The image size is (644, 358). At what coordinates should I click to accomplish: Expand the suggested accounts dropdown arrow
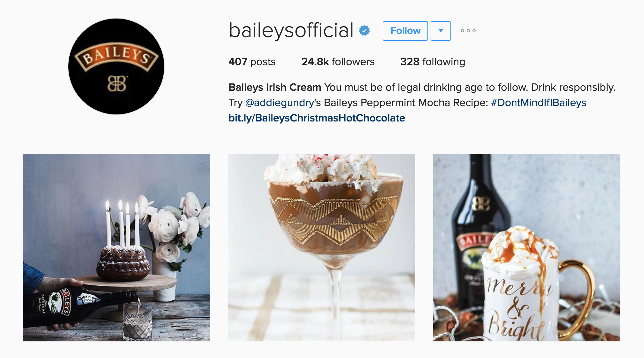point(441,31)
